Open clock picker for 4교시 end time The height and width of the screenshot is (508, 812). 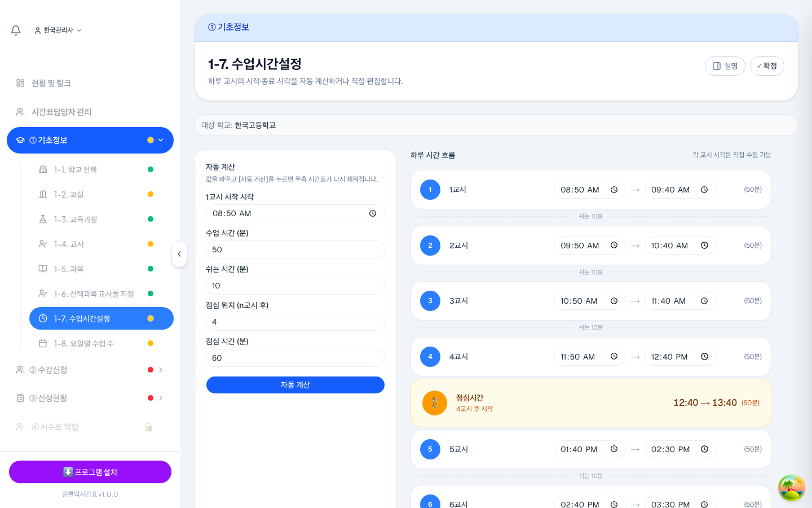click(704, 357)
